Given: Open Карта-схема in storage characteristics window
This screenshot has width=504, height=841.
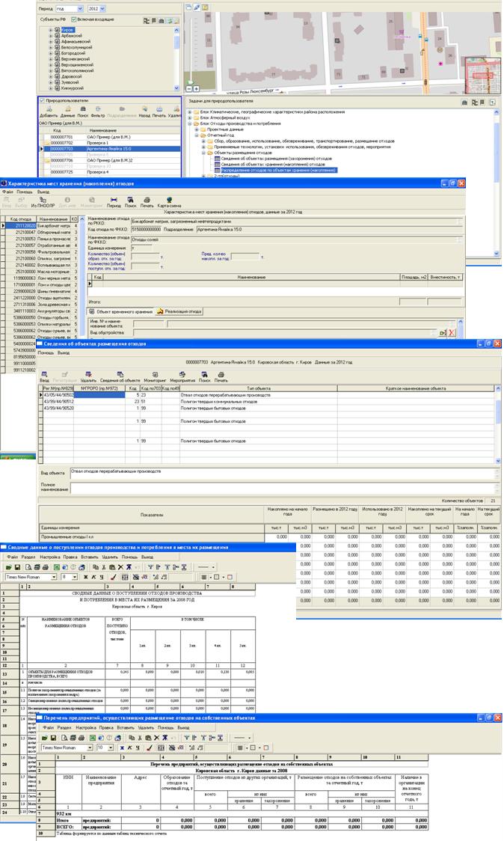Looking at the screenshot, I should [x=168, y=201].
